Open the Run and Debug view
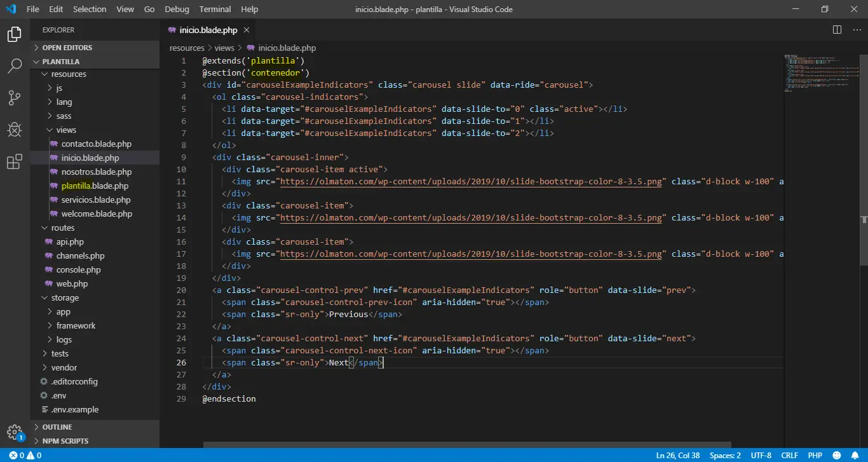This screenshot has height=462, width=868. click(x=14, y=130)
